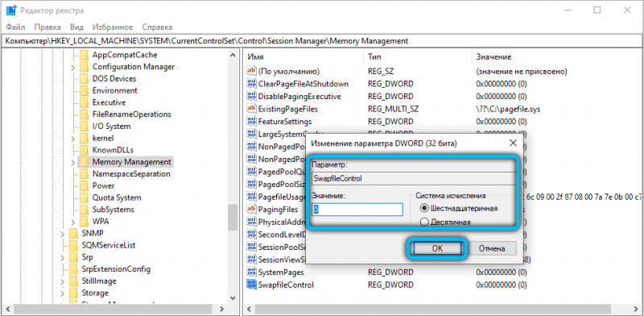The width and height of the screenshot is (644, 316).
Task: Click the tree pane scroll down arrow
Action: tap(233, 297)
